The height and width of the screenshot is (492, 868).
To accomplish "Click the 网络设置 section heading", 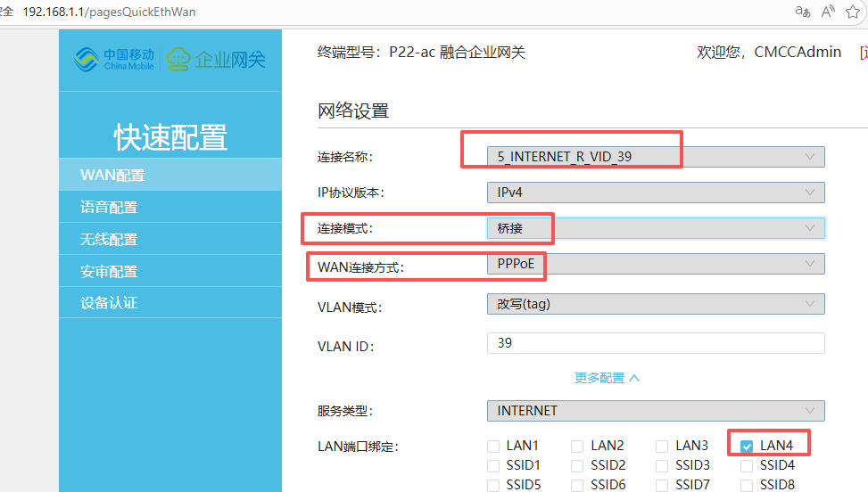I will coord(353,111).
